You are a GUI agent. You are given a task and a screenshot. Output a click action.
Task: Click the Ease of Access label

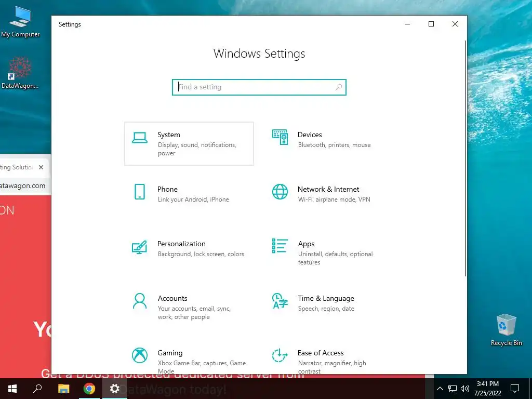320,353
